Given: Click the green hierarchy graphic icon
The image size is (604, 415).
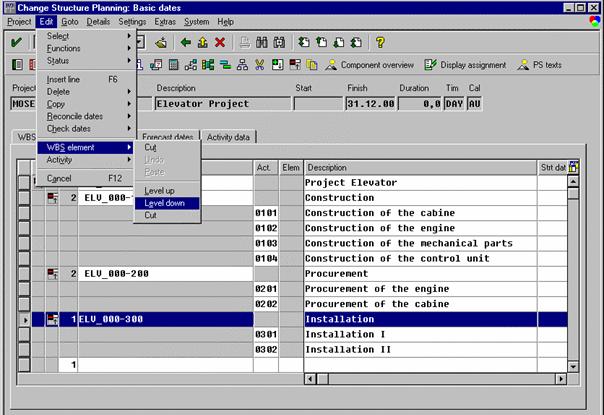Looking at the screenshot, I should tap(208, 65).
